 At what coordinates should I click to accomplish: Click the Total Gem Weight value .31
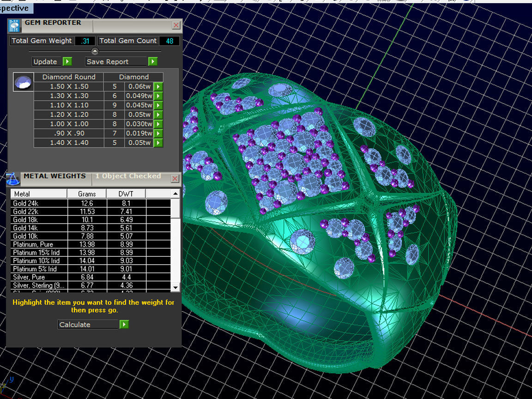tap(85, 41)
